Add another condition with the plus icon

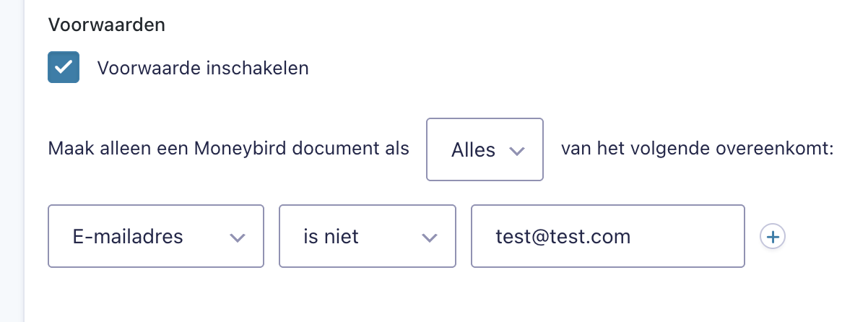[x=773, y=236]
